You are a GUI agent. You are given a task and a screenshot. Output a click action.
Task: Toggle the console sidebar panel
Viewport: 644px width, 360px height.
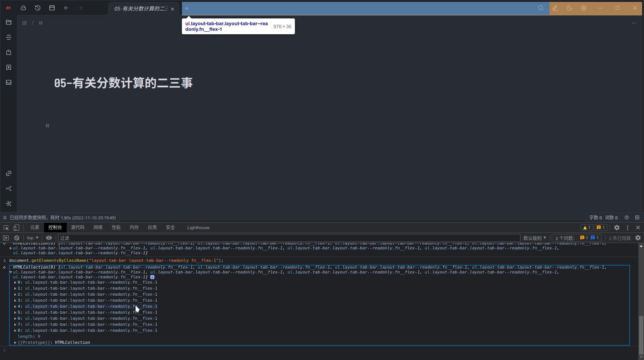[x=6, y=238]
